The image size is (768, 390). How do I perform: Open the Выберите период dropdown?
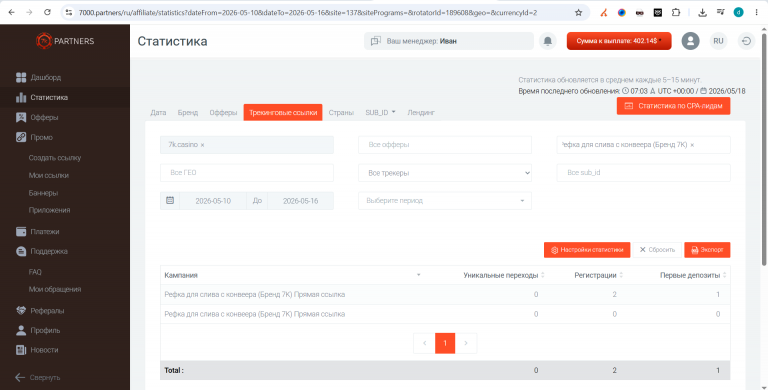point(445,200)
